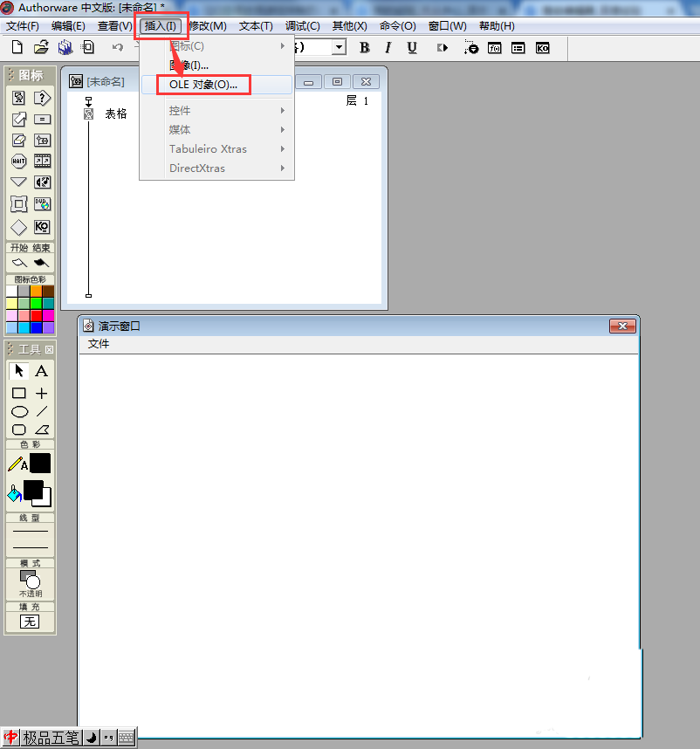
Task: Select the rounded rectangle tool
Action: tap(18, 429)
